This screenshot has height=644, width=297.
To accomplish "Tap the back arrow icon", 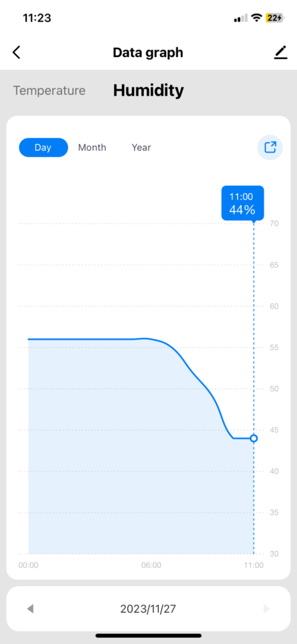I will pos(16,53).
